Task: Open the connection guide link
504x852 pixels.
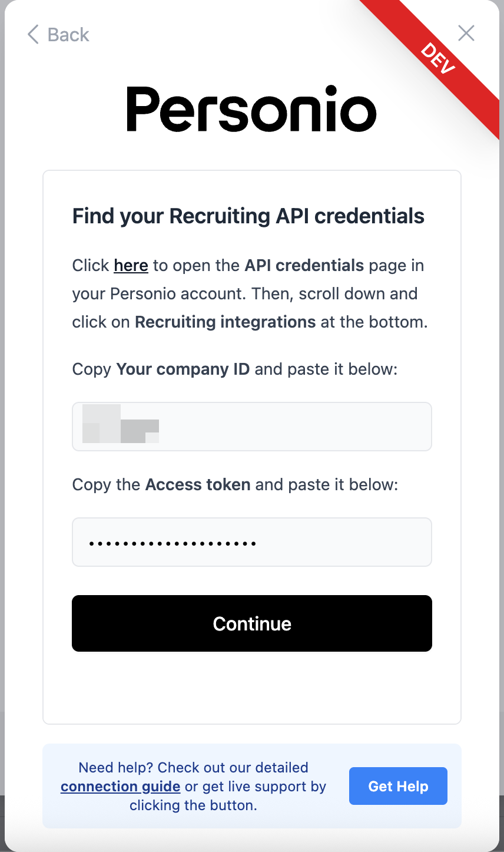Action: pos(120,786)
